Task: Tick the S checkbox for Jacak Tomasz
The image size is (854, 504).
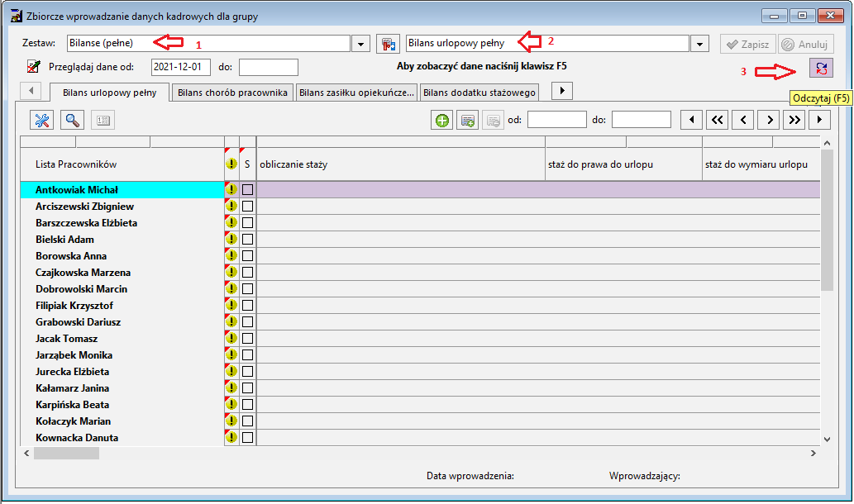Action: [247, 339]
